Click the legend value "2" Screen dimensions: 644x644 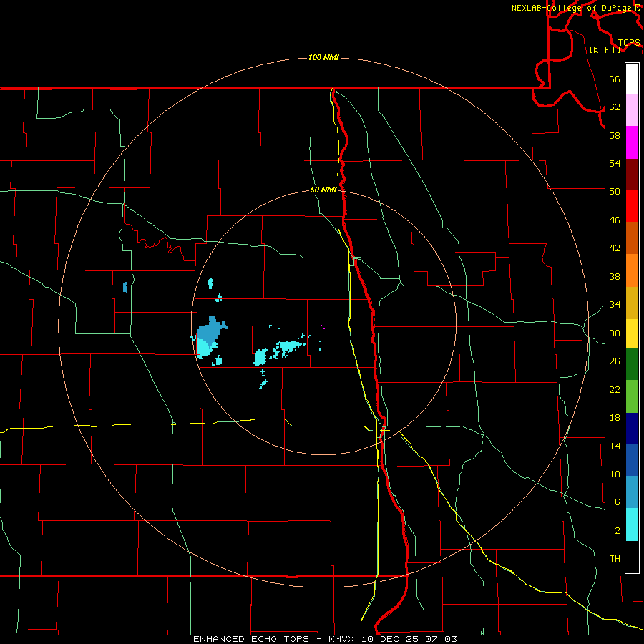pyautogui.click(x=618, y=531)
